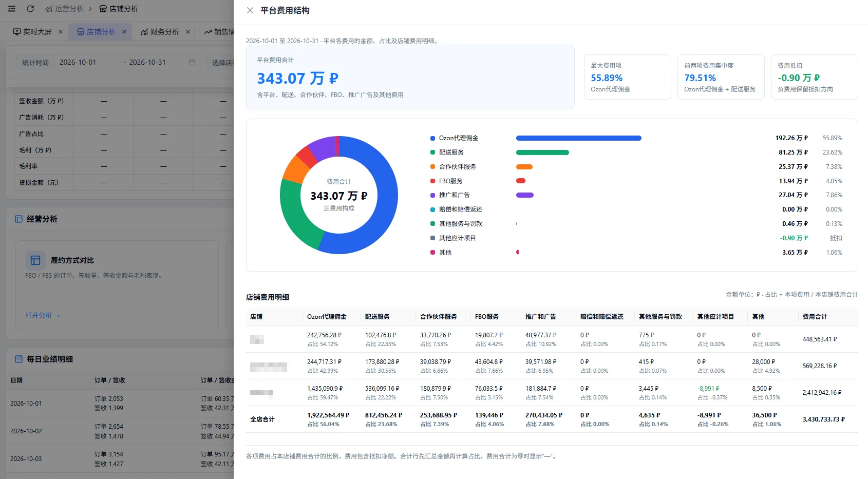Click the 3,430,733.73 ₽ grand total
This screenshot has height=479, width=868.
click(x=823, y=419)
